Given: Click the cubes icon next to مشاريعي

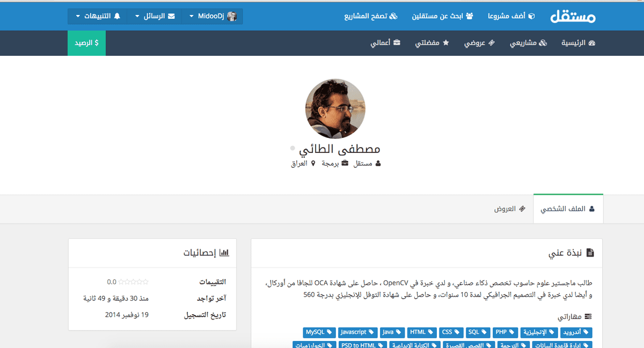Looking at the screenshot, I should [543, 43].
